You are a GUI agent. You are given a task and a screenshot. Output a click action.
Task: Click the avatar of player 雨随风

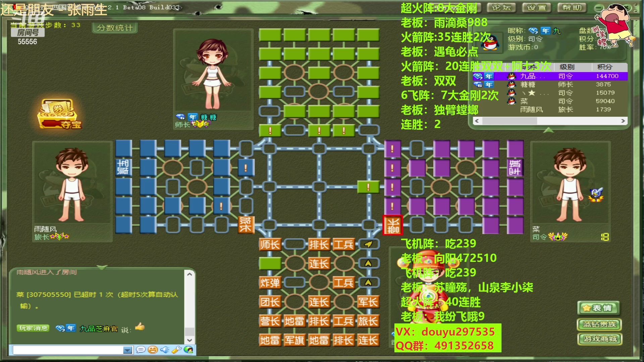click(x=72, y=185)
